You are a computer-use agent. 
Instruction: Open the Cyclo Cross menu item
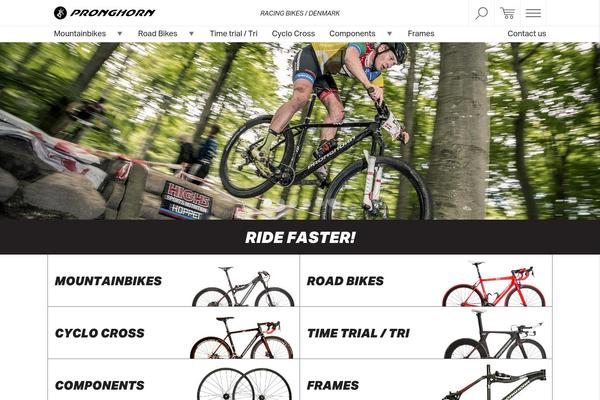[293, 34]
